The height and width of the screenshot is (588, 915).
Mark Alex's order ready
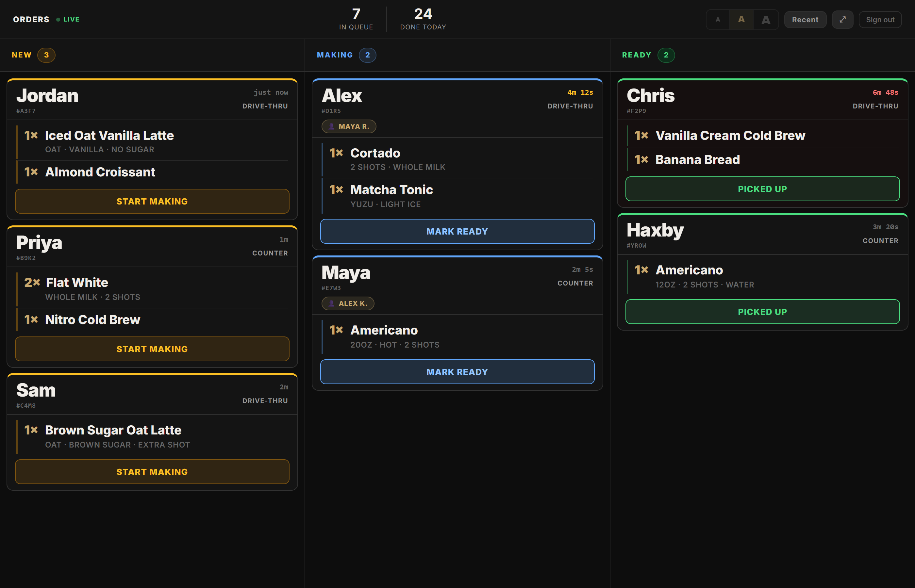[x=457, y=231]
